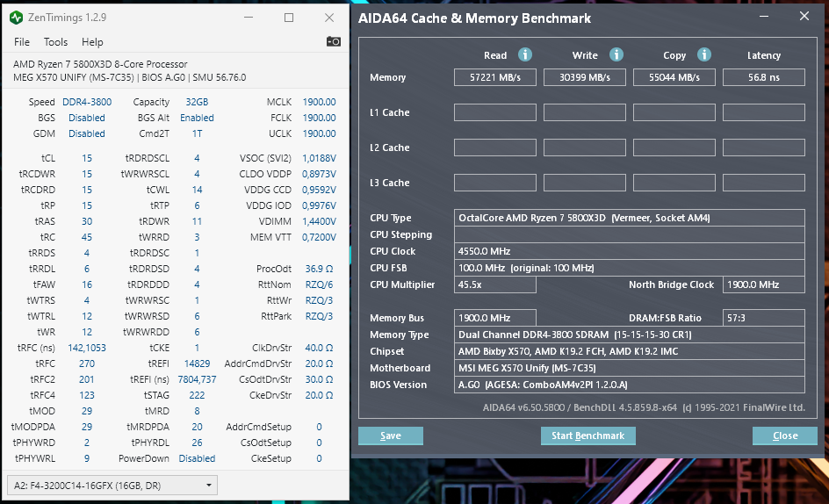Click the Start Benchmark button
The height and width of the screenshot is (504, 829).
pos(588,436)
